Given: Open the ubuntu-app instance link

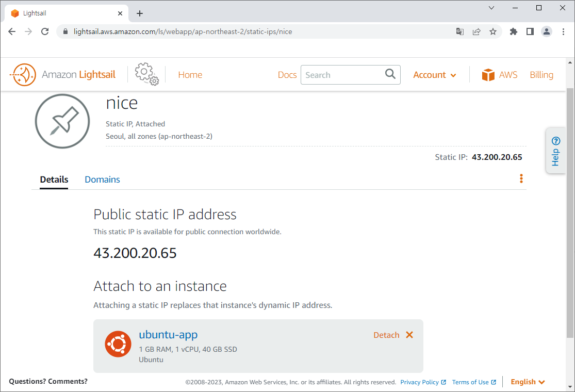Looking at the screenshot, I should (168, 334).
